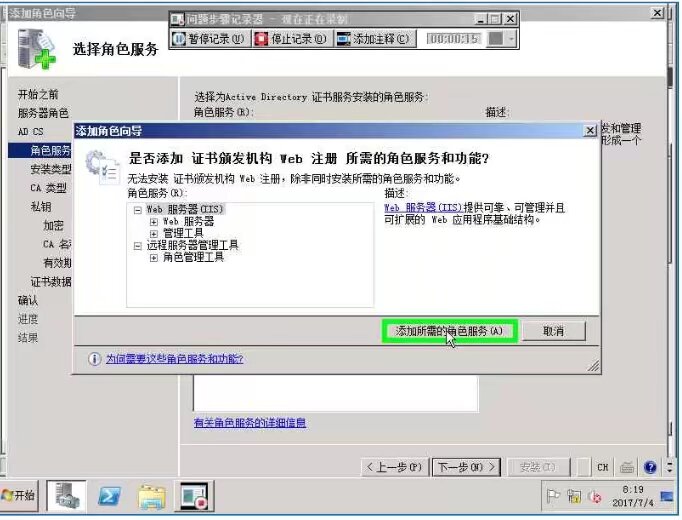Open the recorder toolbar dropdown arrow
Viewport: 682px width, 520px height.
(x=512, y=39)
